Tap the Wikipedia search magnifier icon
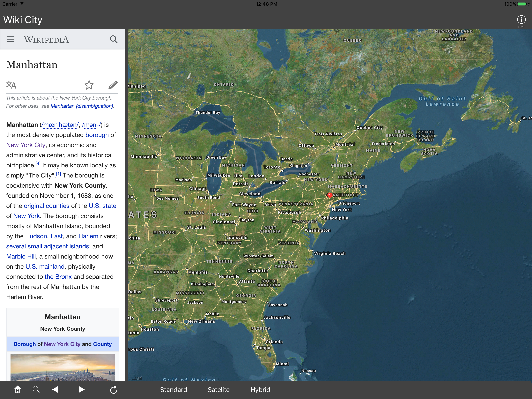532x399 pixels. tap(114, 39)
